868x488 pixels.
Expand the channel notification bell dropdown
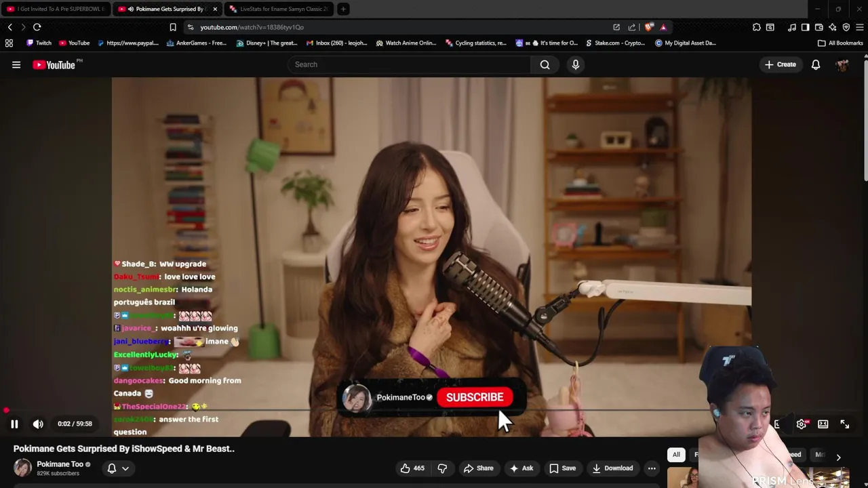pos(118,468)
